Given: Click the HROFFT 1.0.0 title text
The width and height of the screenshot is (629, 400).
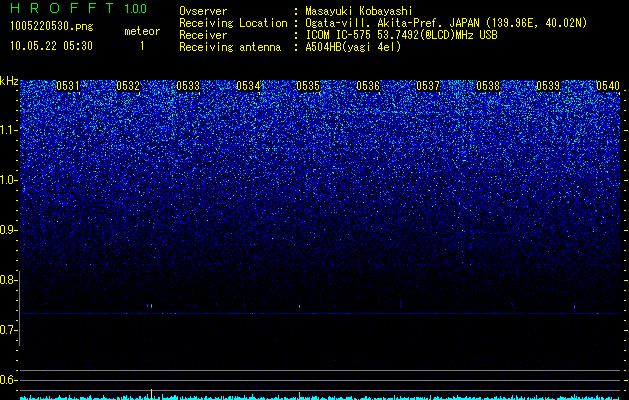Looking at the screenshot, I should pyautogui.click(x=78, y=8).
